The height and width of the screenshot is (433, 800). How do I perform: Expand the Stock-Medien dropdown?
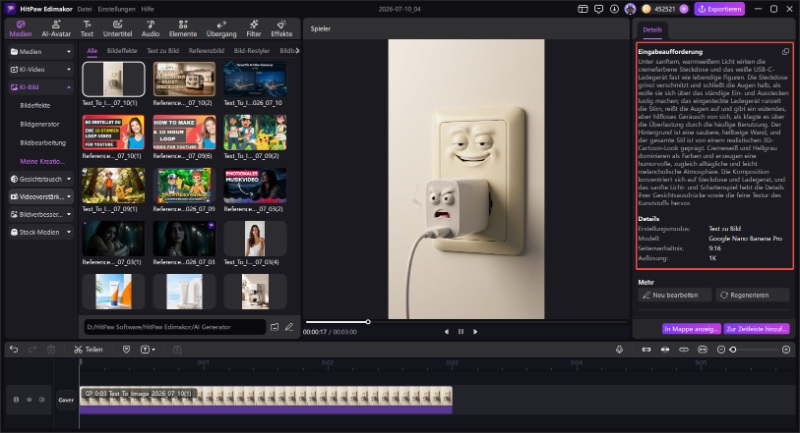pyautogui.click(x=41, y=232)
